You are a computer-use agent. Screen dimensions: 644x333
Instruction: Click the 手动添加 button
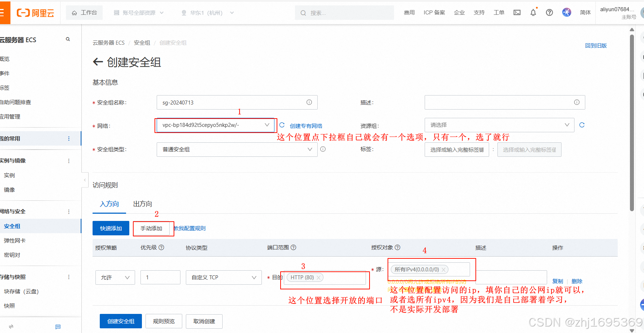(x=151, y=228)
